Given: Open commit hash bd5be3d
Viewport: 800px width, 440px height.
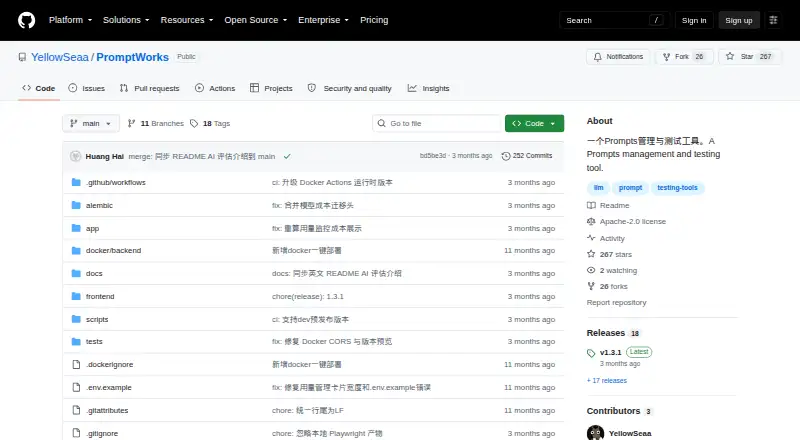Looking at the screenshot, I should (433, 156).
